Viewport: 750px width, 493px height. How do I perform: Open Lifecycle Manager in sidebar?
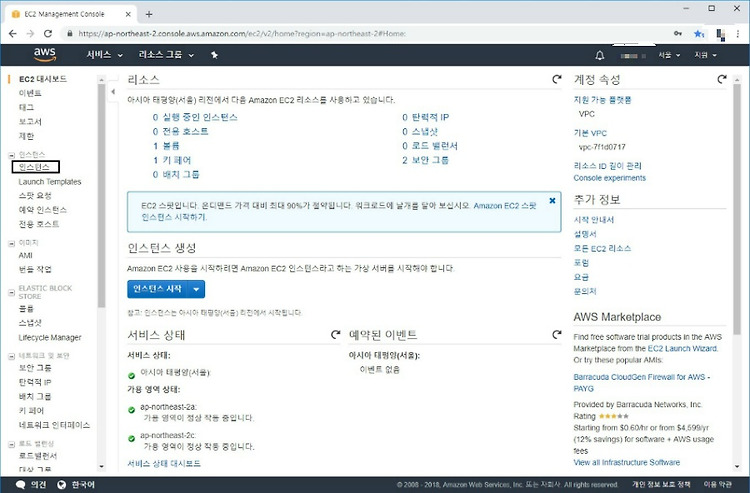50,338
